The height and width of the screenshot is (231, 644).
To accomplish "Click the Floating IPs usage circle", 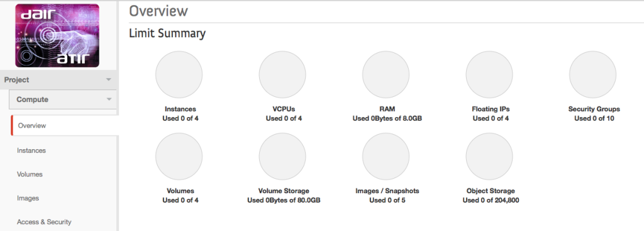I will (489, 74).
